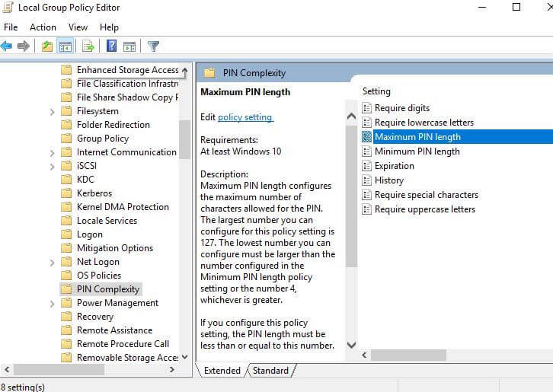Expand the Internet Communication folder node
The image size is (553, 392).
click(52, 152)
